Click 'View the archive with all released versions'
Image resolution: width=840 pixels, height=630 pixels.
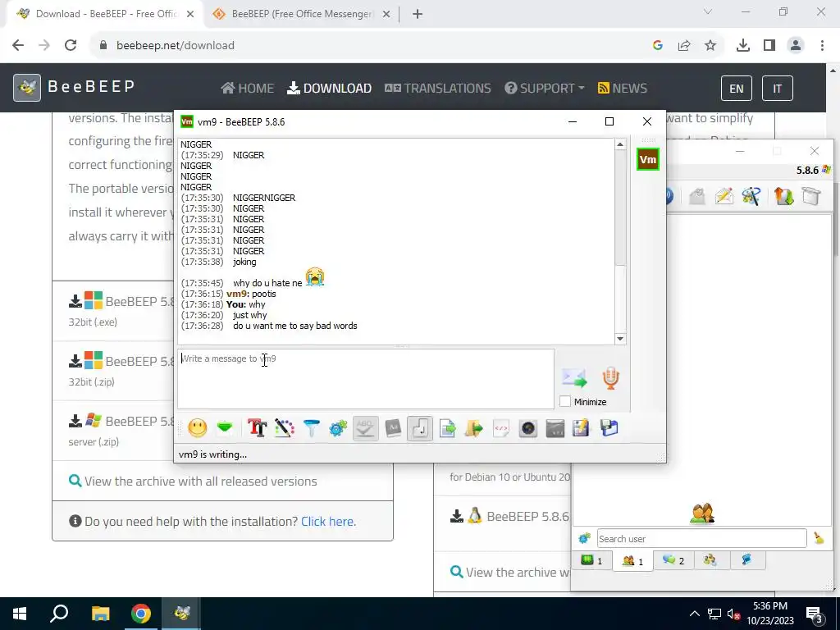coord(201,481)
